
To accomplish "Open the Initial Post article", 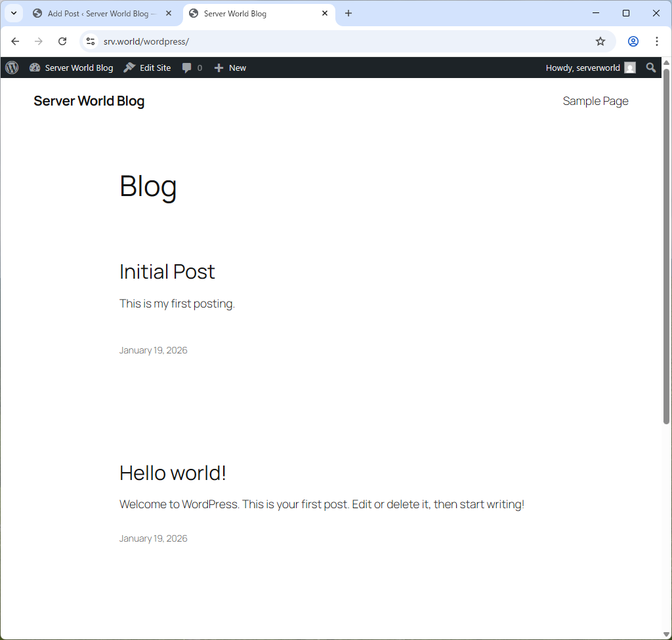I will pyautogui.click(x=167, y=271).
